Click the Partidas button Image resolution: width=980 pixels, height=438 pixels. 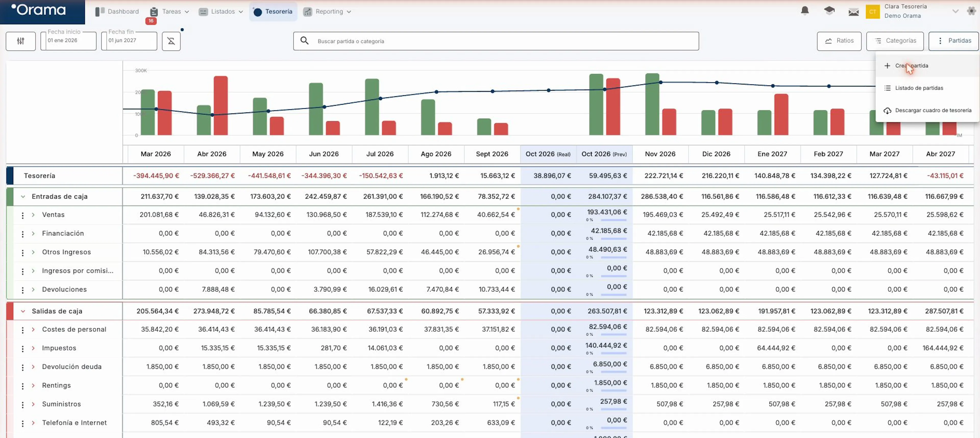[x=953, y=41]
